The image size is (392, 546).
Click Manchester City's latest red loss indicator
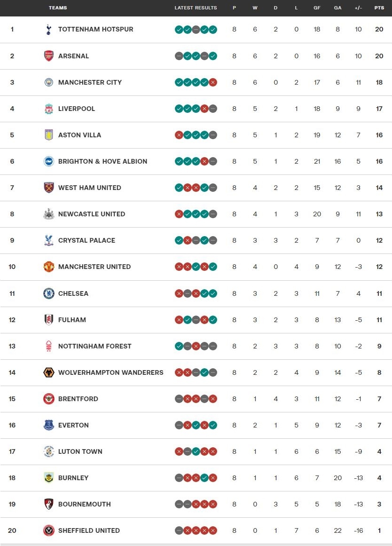pyautogui.click(x=213, y=82)
